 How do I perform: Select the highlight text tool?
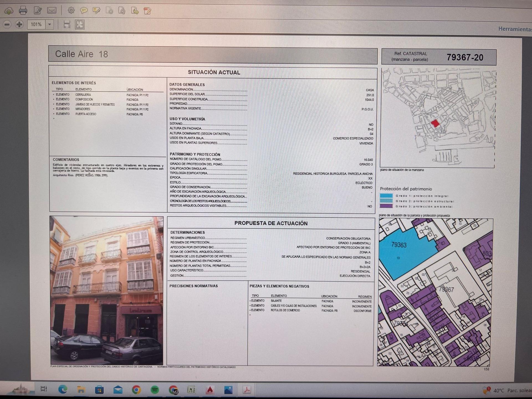click(x=96, y=11)
